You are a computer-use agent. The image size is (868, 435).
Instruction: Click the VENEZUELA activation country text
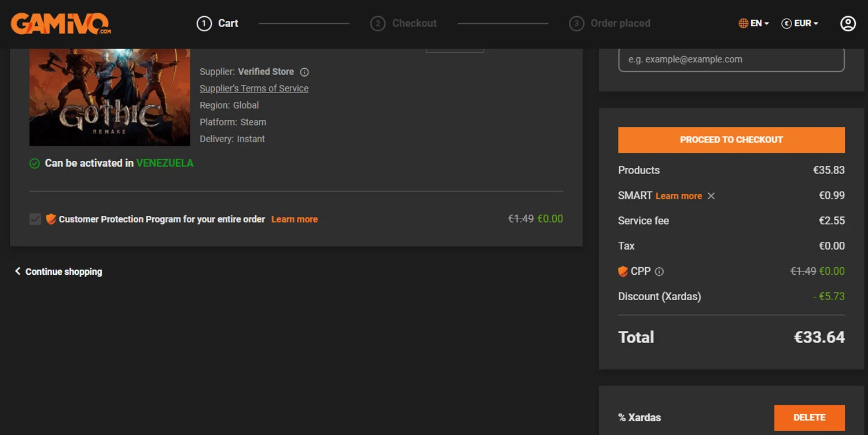(x=165, y=163)
